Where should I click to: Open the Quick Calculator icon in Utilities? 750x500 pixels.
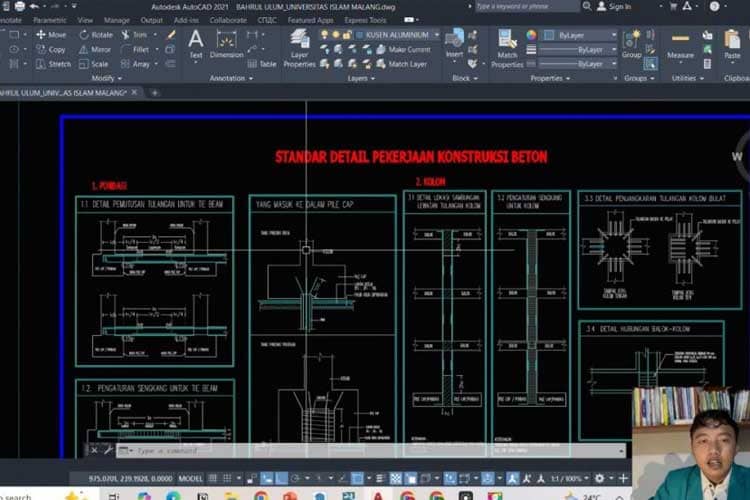click(707, 64)
